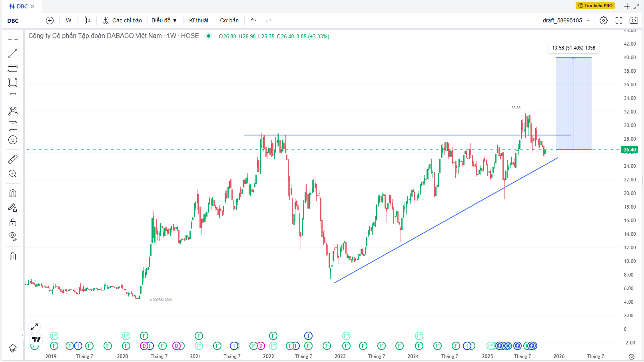Click the 26.40 current price label
644x362 pixels.
[629, 150]
